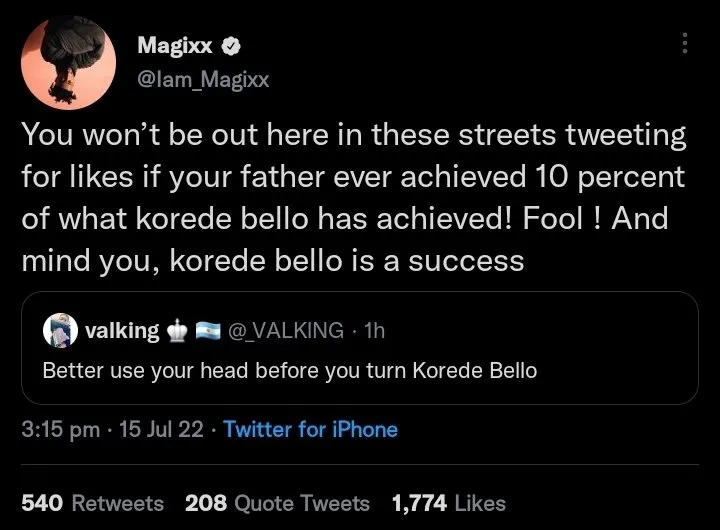The image size is (720, 530).
Task: View the 540 Retweets list
Action: tap(92, 503)
